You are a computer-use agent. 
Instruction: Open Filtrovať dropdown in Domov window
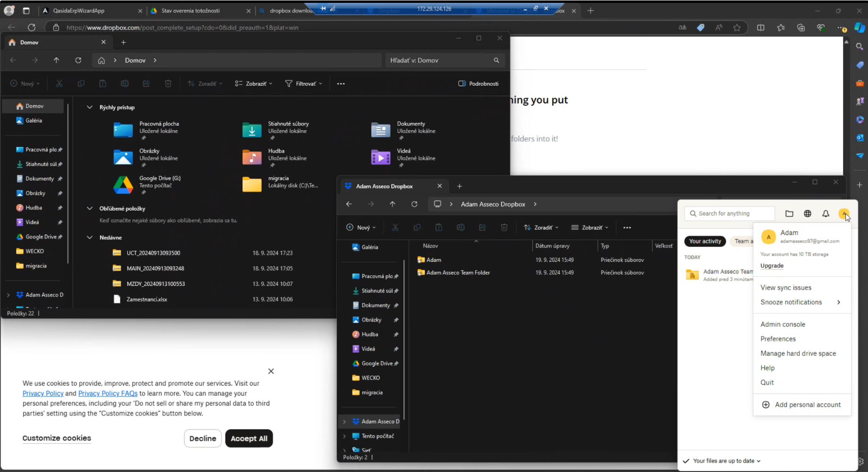[304, 84]
